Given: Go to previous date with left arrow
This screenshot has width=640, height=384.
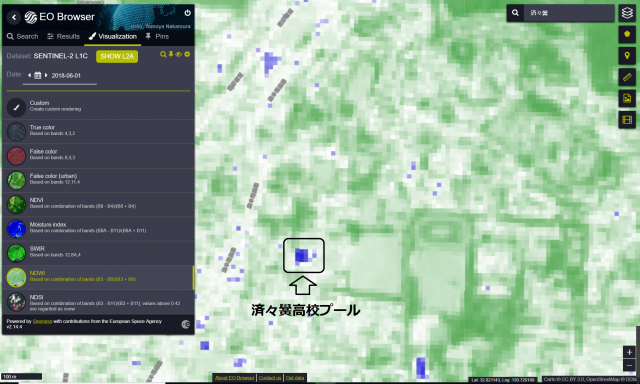Looking at the screenshot, I should pyautogui.click(x=29, y=75).
